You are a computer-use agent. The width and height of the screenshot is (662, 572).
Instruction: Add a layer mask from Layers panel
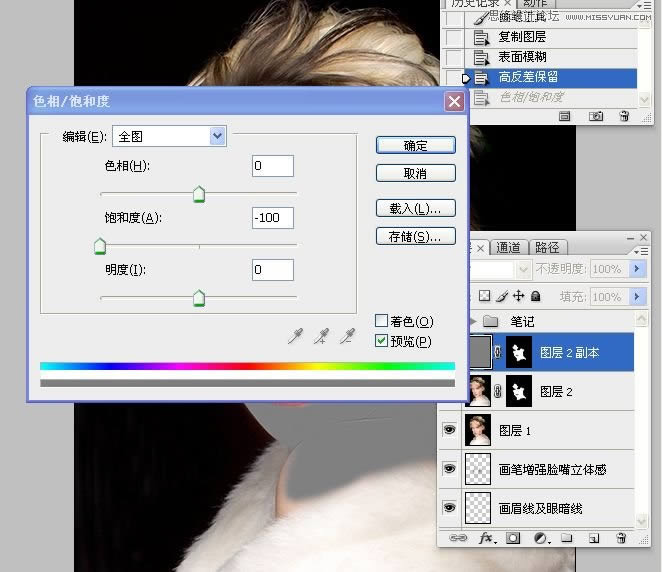pyautogui.click(x=513, y=538)
